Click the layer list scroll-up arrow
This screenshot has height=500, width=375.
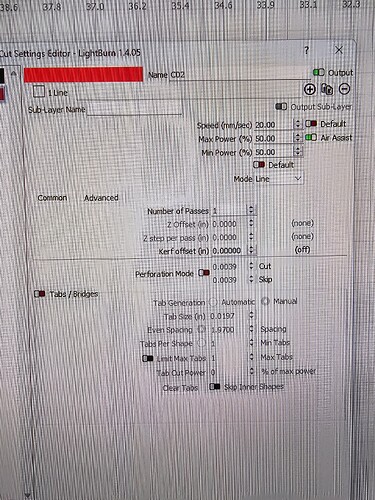(x=14, y=73)
